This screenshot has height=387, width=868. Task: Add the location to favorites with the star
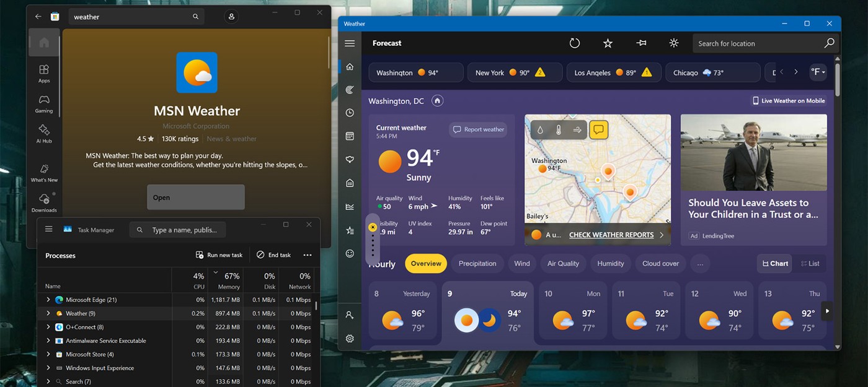tap(608, 43)
